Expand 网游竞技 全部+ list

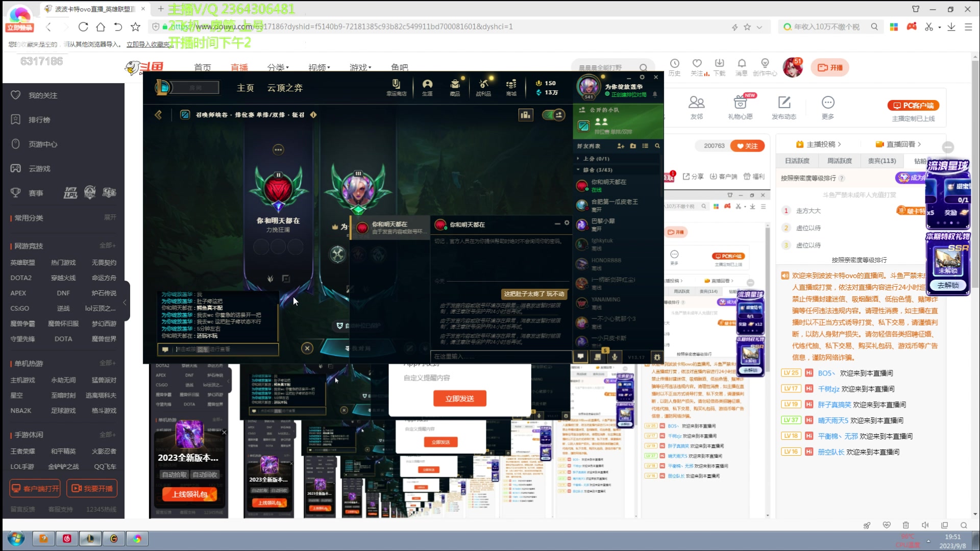click(108, 245)
